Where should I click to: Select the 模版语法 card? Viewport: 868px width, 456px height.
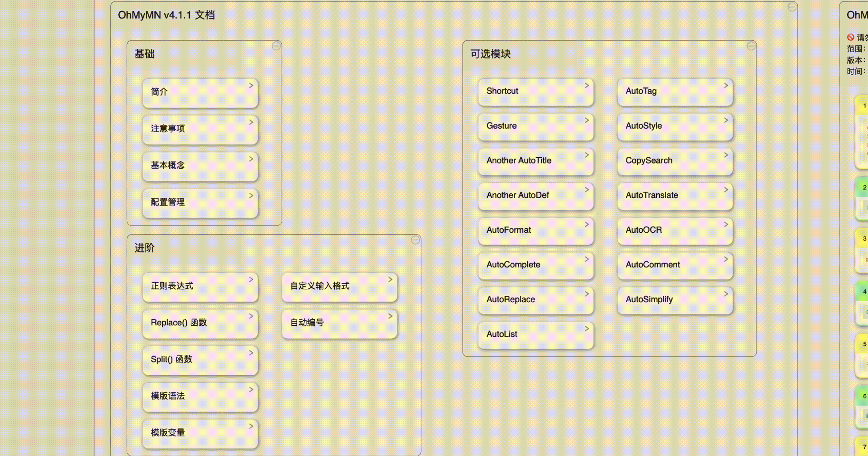tap(200, 397)
